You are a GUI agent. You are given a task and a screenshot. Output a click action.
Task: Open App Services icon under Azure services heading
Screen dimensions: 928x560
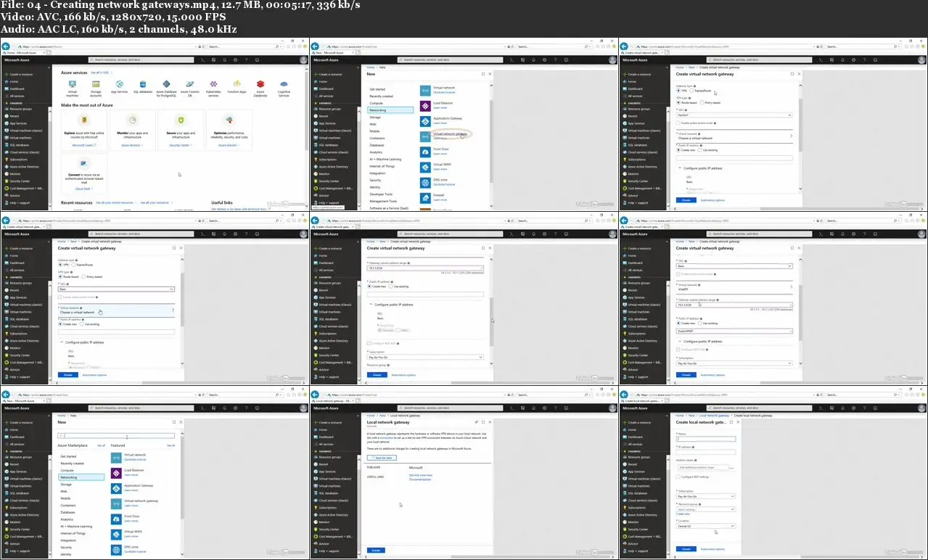point(119,84)
